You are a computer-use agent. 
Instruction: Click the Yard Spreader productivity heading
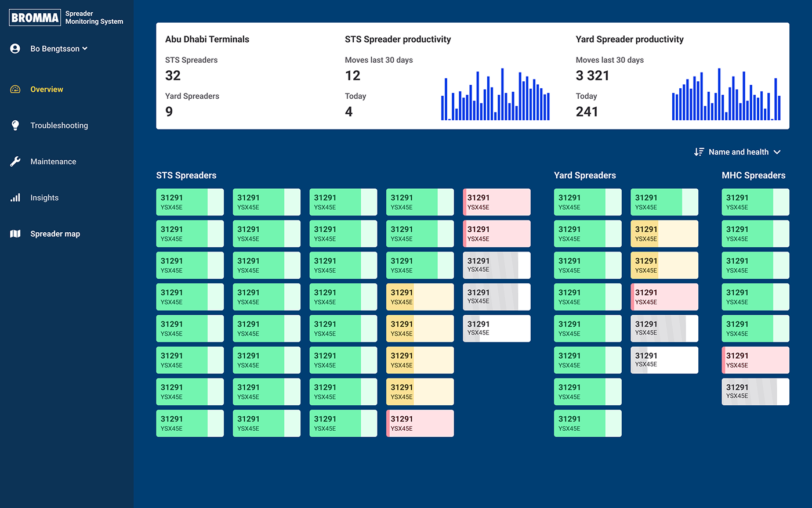point(629,39)
